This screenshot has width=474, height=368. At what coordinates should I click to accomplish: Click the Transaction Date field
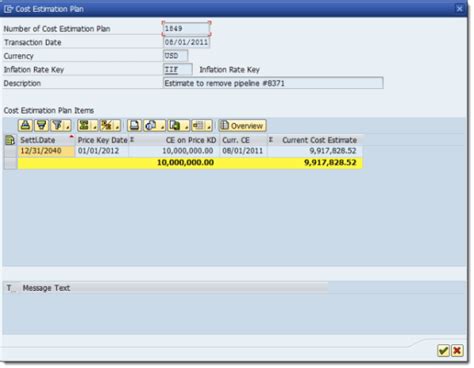click(x=186, y=42)
